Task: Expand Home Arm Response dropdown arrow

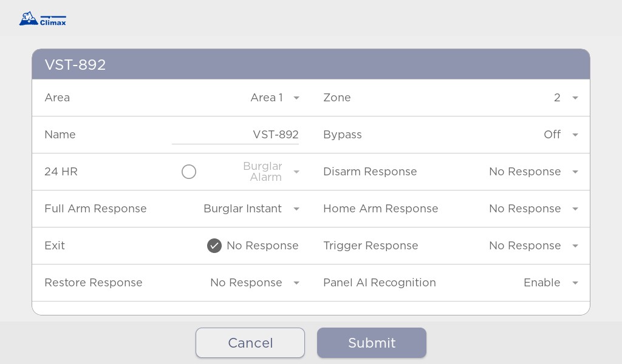Action: pos(575,209)
